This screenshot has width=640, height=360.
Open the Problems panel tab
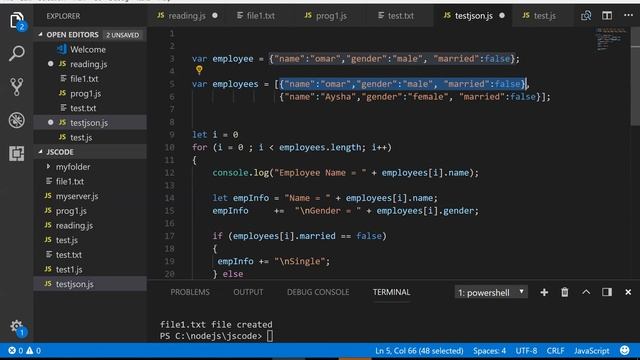(190, 292)
